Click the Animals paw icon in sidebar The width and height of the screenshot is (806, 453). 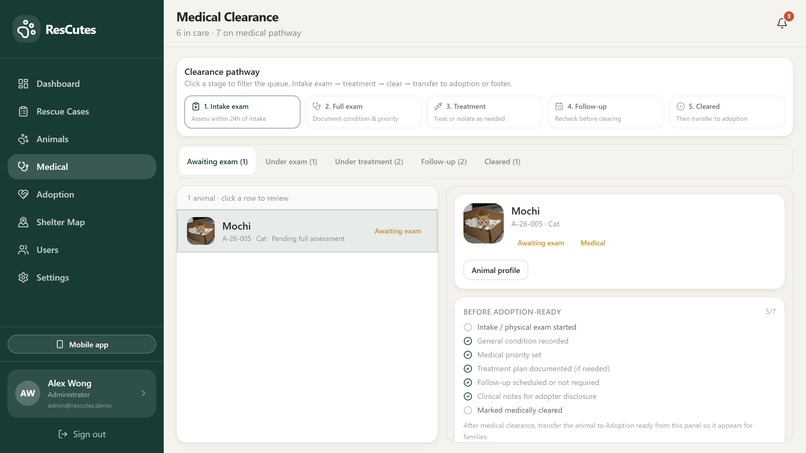click(x=23, y=139)
